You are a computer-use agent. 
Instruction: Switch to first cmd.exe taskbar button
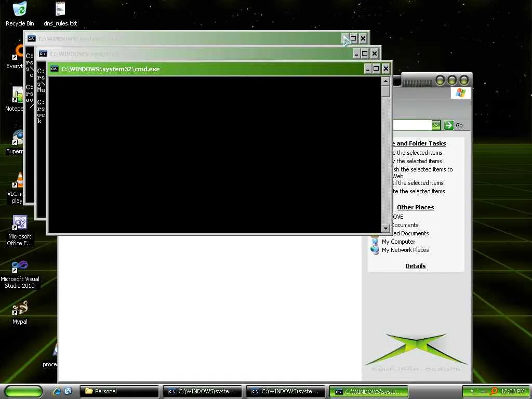click(x=202, y=391)
